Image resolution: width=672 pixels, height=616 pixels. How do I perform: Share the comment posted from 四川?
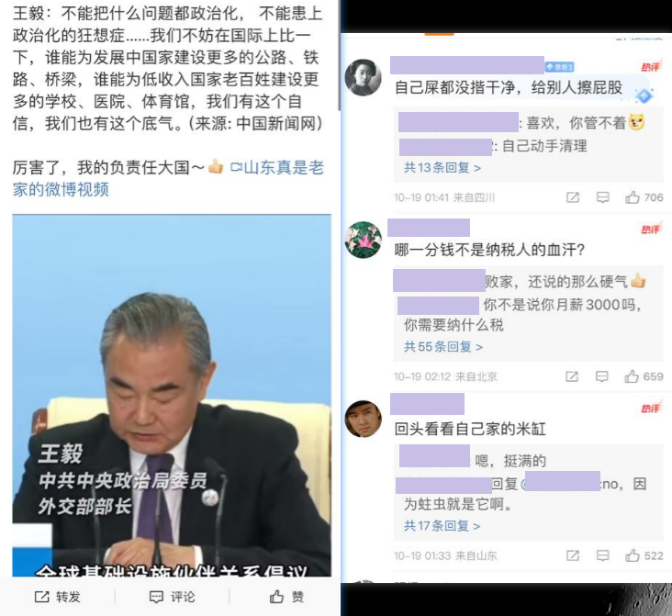click(x=573, y=197)
